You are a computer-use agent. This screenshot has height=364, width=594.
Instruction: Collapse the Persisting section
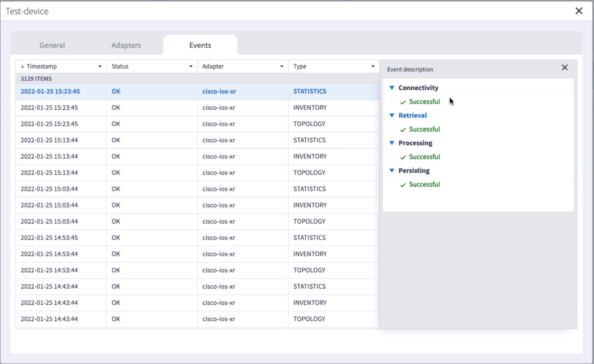click(x=392, y=170)
